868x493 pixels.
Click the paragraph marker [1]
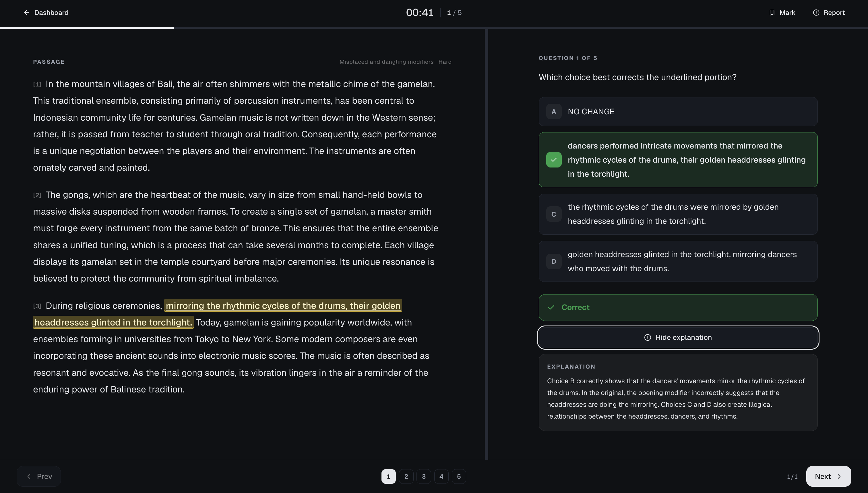point(37,84)
